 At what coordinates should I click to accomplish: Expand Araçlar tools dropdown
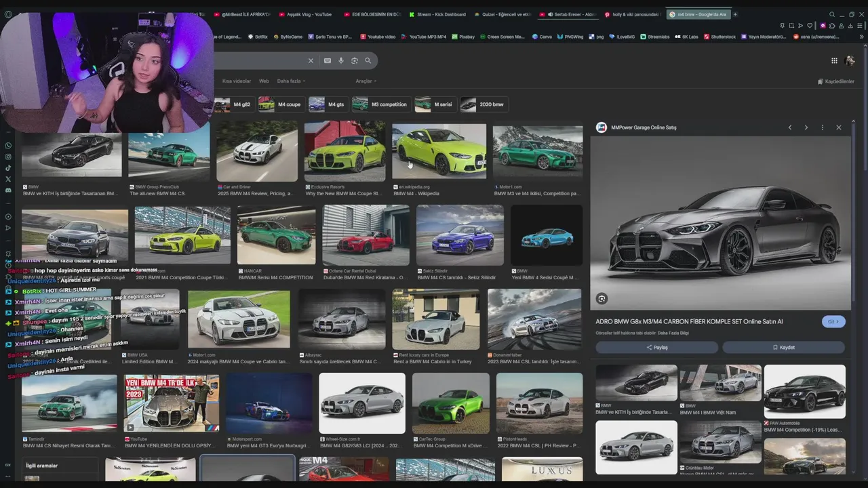tap(366, 81)
